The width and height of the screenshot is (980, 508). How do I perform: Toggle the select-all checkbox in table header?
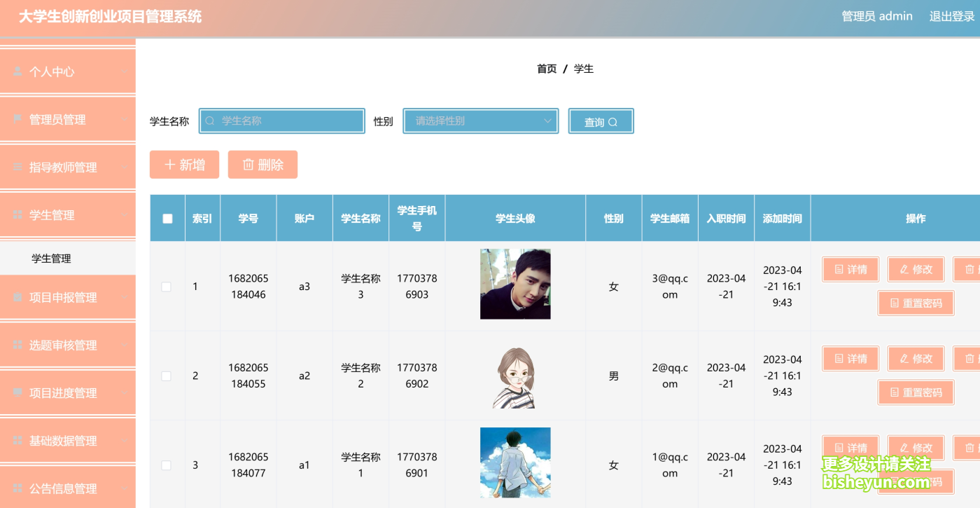[x=167, y=219]
